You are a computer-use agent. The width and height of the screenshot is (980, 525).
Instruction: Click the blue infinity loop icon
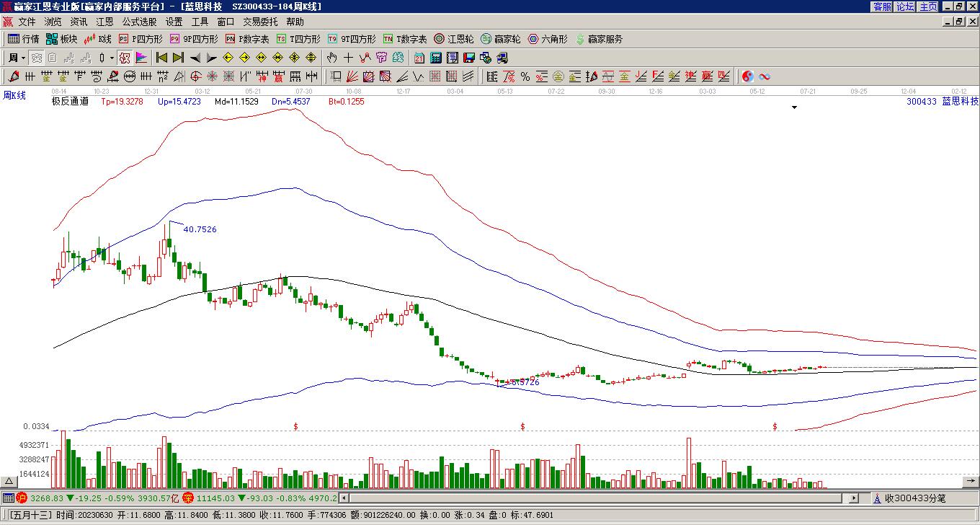pos(765,76)
